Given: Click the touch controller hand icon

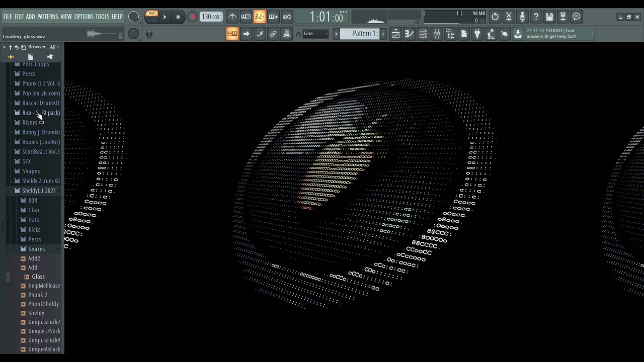Looking at the screenshot, I should click(505, 34).
